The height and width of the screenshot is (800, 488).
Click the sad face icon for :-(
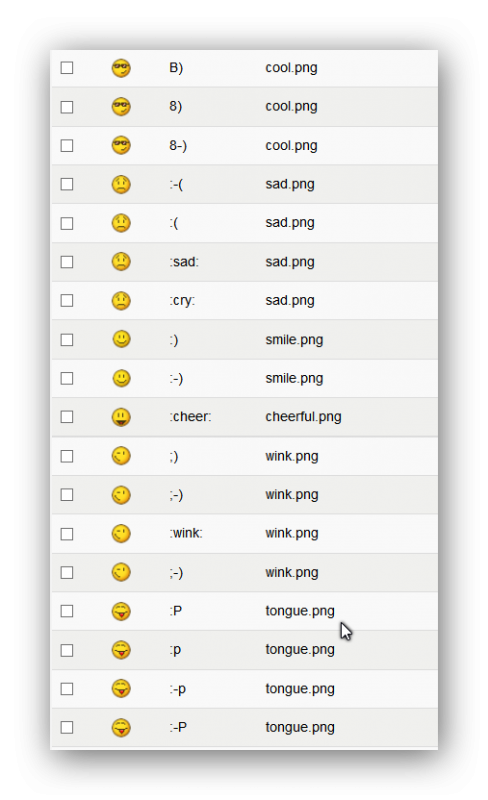pyautogui.click(x=121, y=184)
